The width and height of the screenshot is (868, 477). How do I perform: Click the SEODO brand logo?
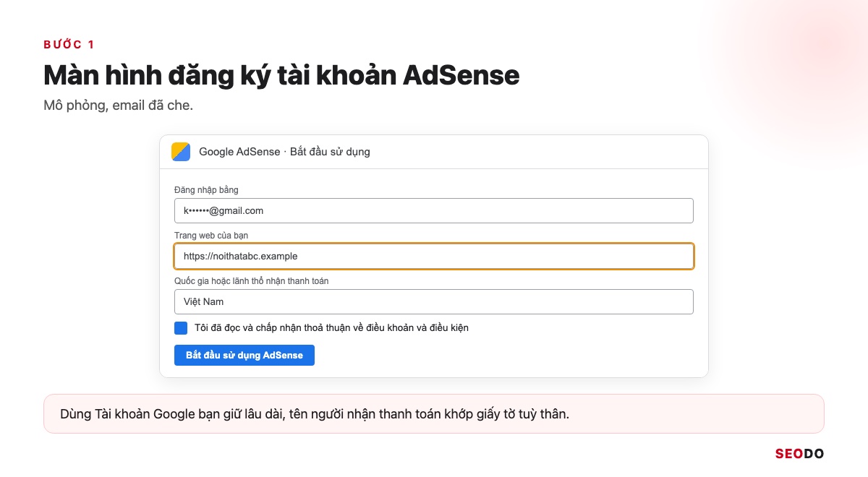tap(799, 454)
